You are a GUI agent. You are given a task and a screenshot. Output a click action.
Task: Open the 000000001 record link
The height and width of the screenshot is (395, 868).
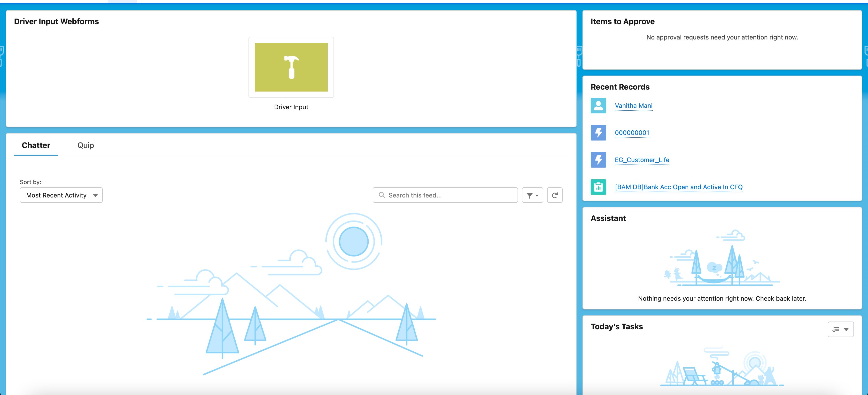click(x=632, y=133)
